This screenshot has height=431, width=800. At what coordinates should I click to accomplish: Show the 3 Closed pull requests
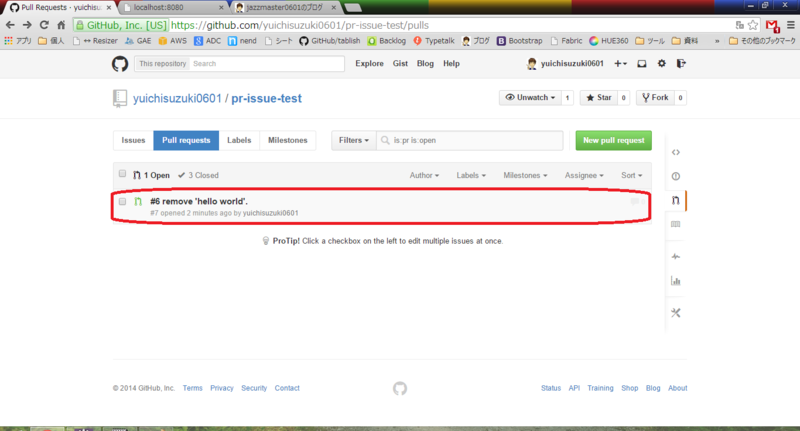tap(198, 175)
